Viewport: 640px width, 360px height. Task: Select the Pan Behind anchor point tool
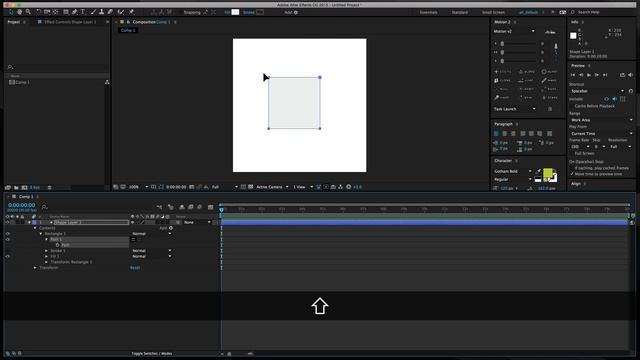(56, 12)
